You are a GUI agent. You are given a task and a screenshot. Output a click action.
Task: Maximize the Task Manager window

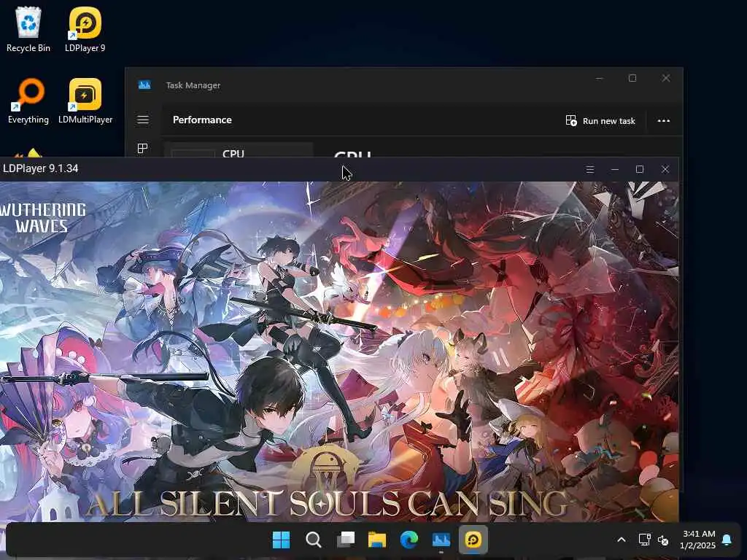(x=632, y=78)
